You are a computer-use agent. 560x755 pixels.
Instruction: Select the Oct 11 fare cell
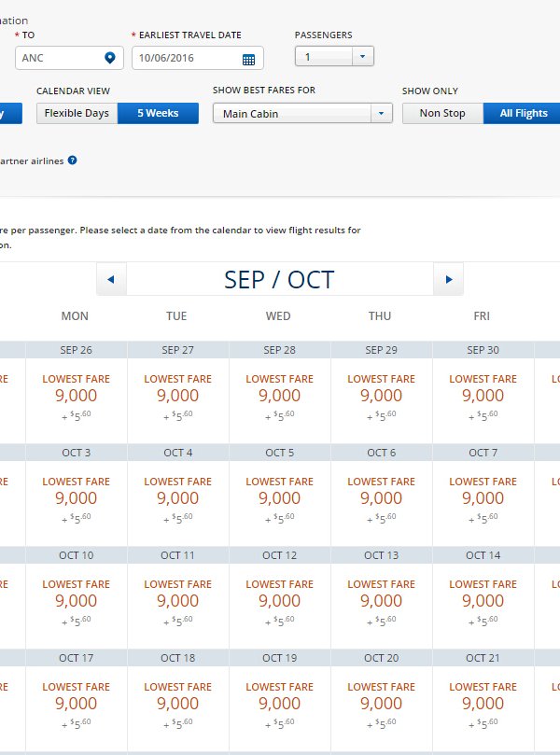click(x=177, y=602)
